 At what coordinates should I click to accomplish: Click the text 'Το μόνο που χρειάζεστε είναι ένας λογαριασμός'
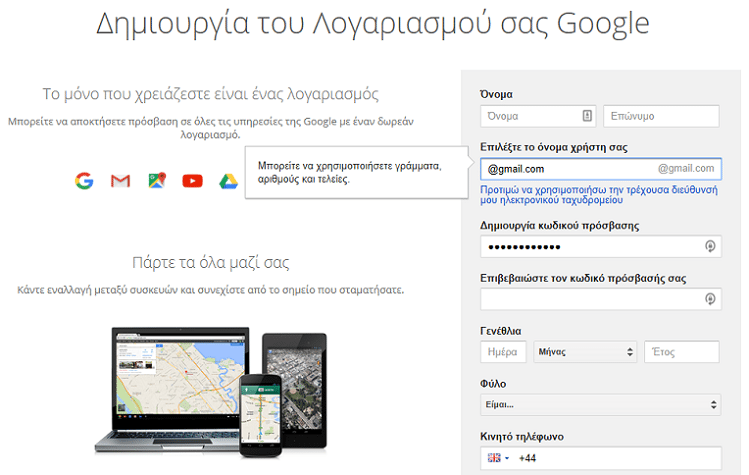pos(211,94)
